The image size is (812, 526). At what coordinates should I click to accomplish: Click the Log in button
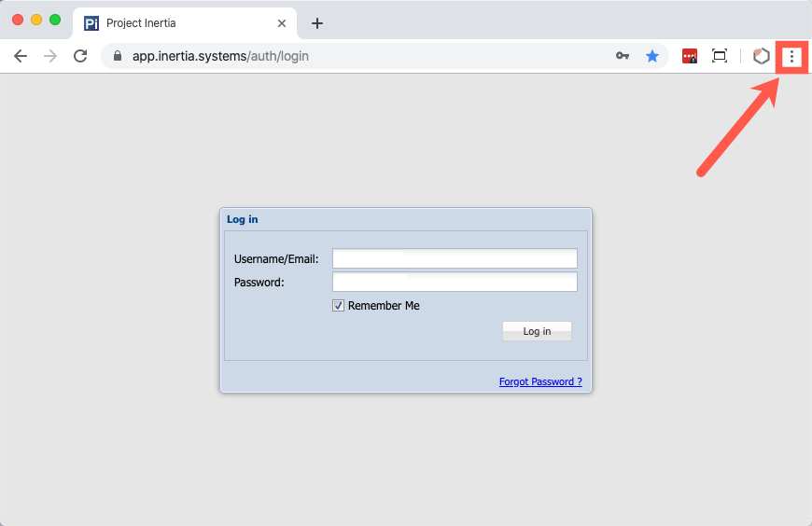pyautogui.click(x=537, y=331)
